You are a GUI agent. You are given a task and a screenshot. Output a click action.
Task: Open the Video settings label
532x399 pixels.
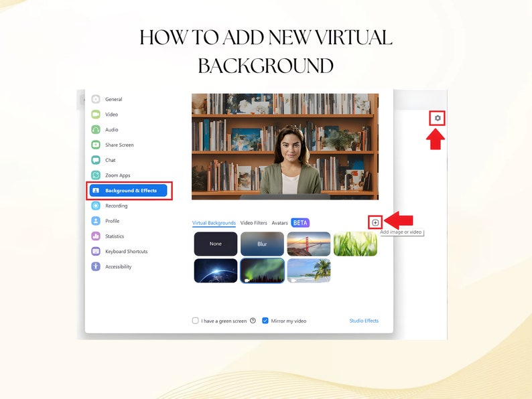click(x=112, y=114)
